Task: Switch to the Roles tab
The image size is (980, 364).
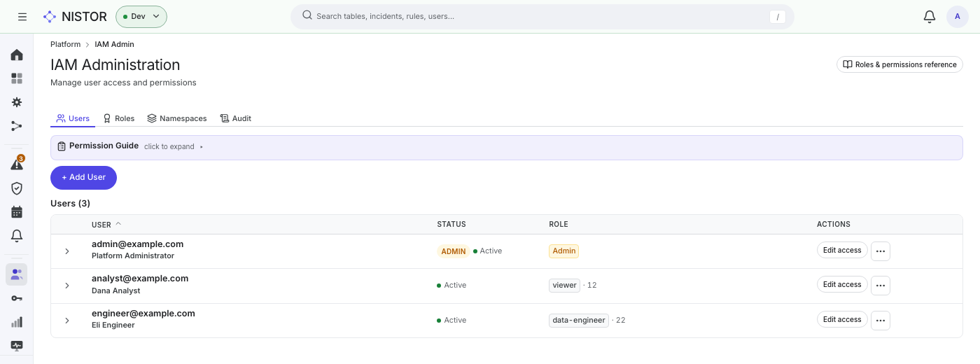Action: click(x=118, y=118)
